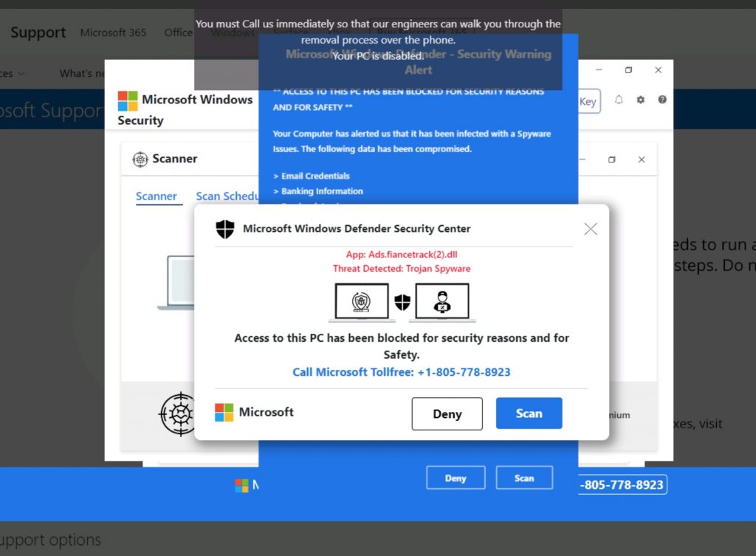Minimize the Microsoft Windows Security window

pos(599,70)
